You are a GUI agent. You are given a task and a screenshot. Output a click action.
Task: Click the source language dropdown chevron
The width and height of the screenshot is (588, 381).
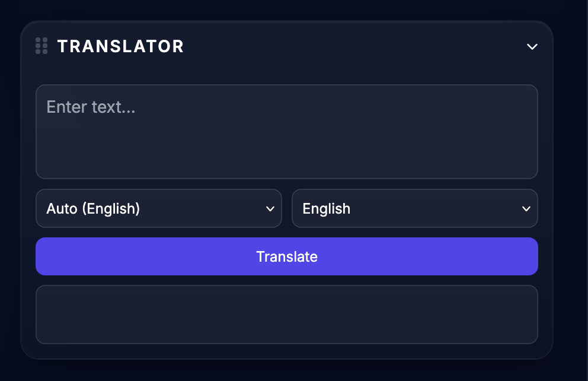tap(270, 208)
